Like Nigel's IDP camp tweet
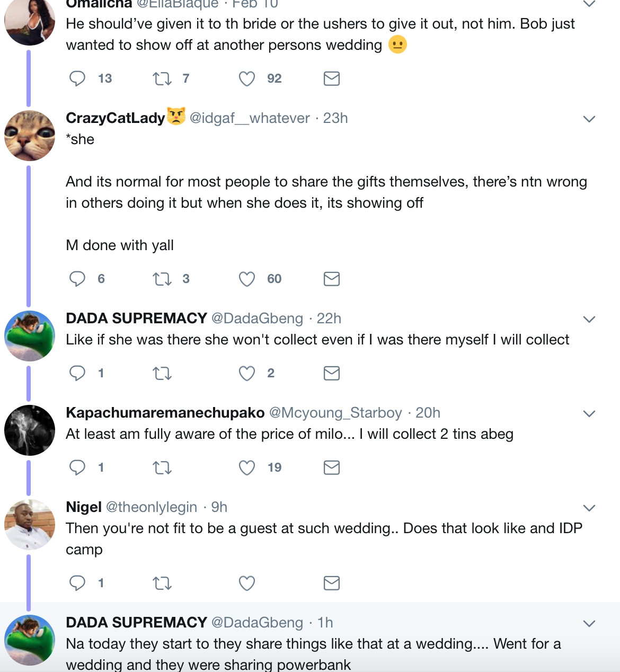 point(247,583)
